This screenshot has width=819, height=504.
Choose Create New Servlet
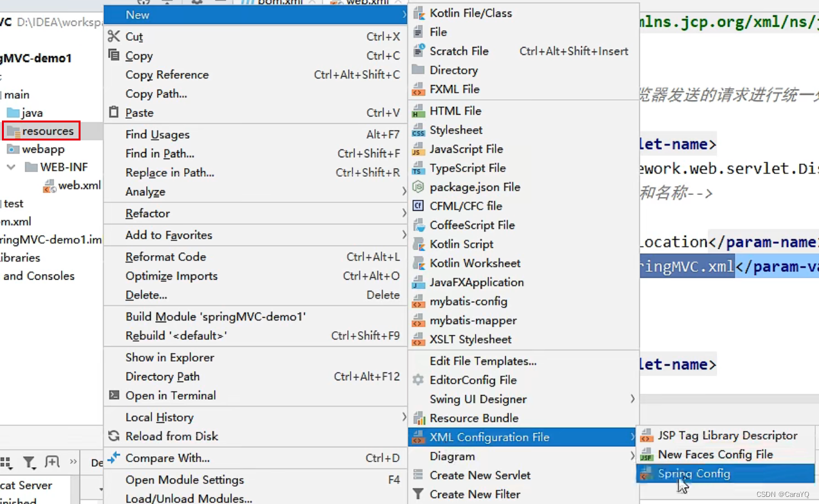click(523, 475)
